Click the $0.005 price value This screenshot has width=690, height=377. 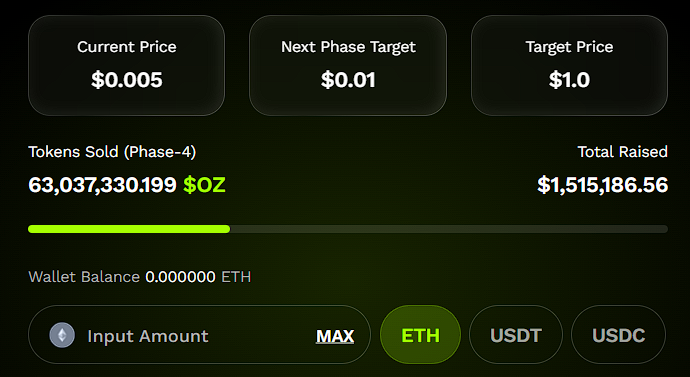tap(127, 80)
